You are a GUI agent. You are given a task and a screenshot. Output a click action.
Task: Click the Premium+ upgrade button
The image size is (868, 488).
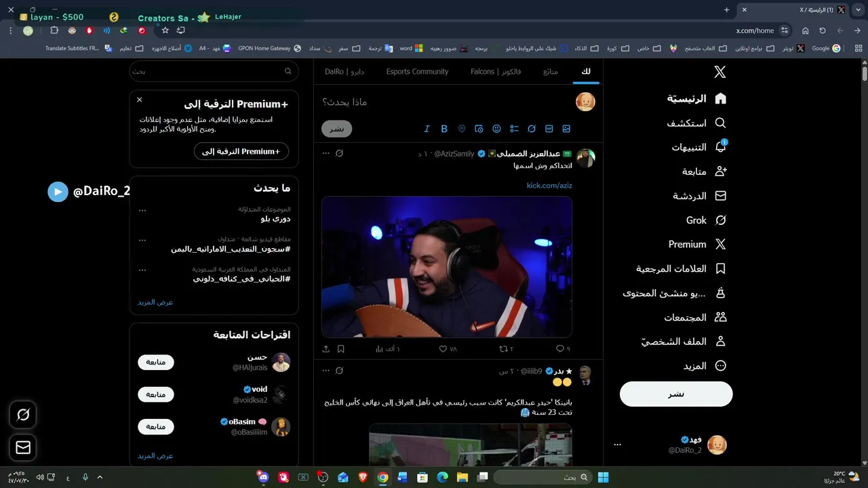click(x=241, y=151)
